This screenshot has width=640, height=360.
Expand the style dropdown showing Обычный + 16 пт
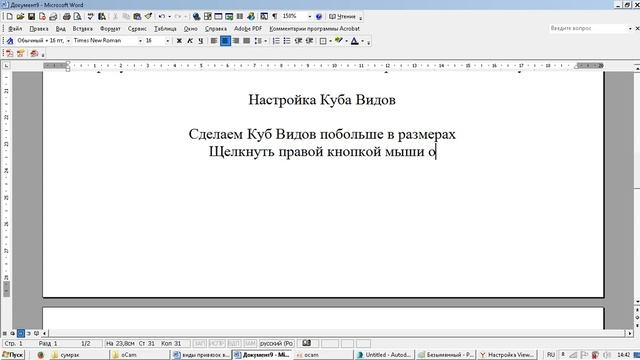point(68,41)
